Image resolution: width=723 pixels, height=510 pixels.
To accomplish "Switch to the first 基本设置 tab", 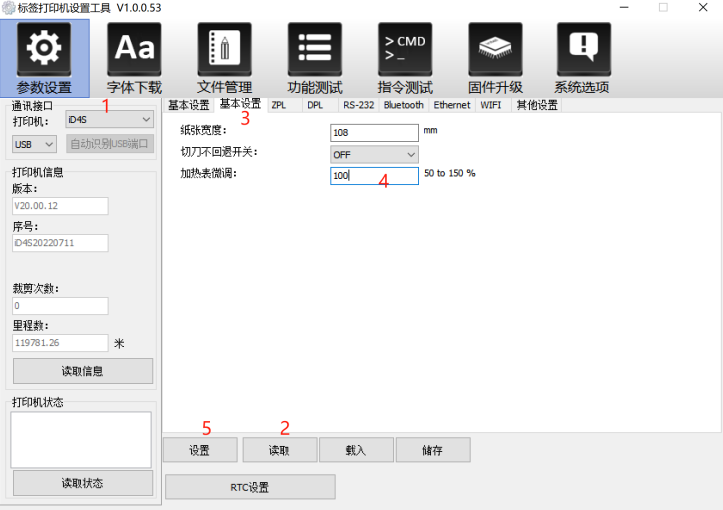I will (x=189, y=105).
